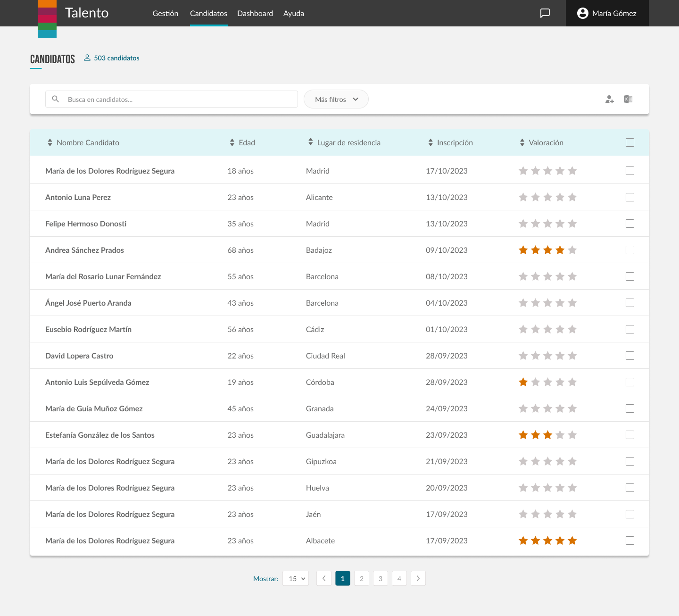Sort by Inscripción date arrows
The image size is (679, 616).
431,142
